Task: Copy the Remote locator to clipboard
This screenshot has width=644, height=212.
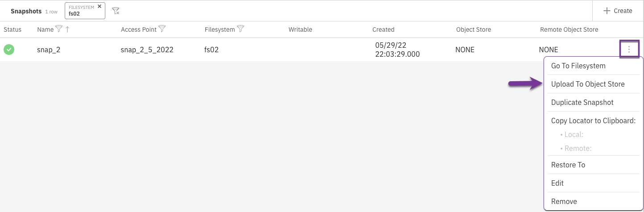Action: 578,149
